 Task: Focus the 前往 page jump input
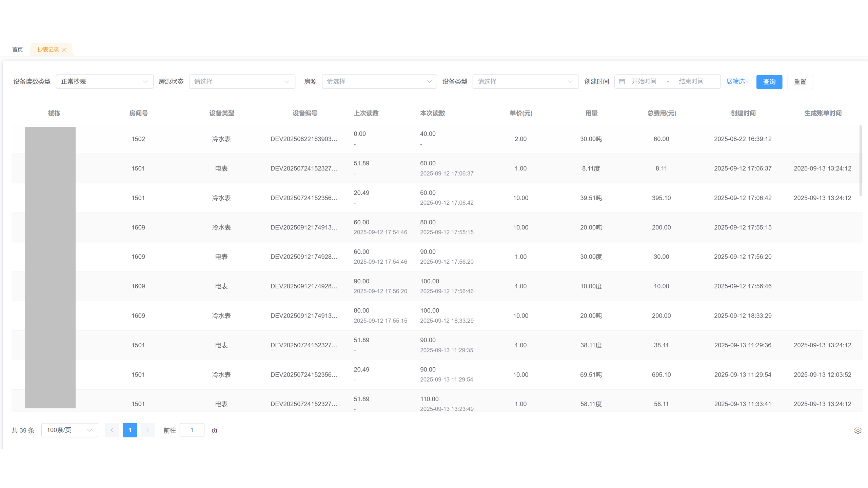point(192,430)
